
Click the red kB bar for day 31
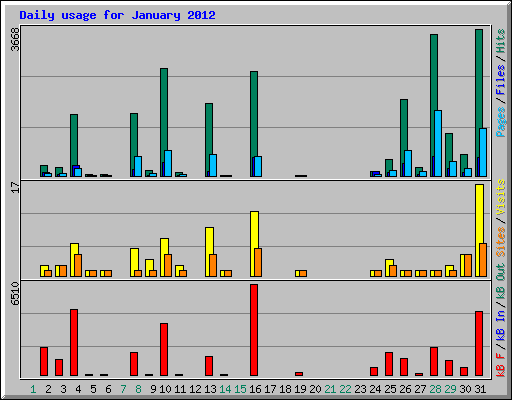[x=479, y=344]
